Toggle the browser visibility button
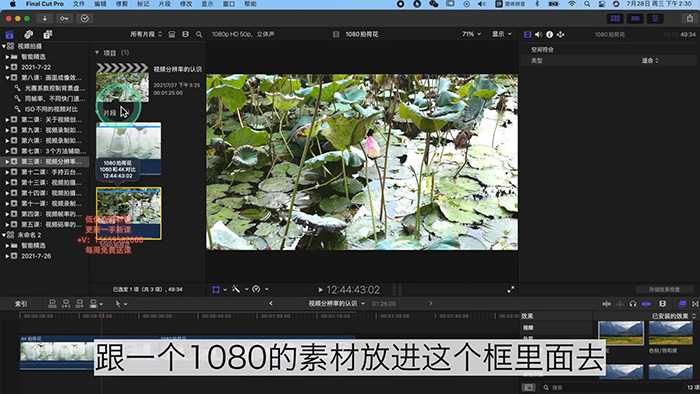 [x=615, y=18]
